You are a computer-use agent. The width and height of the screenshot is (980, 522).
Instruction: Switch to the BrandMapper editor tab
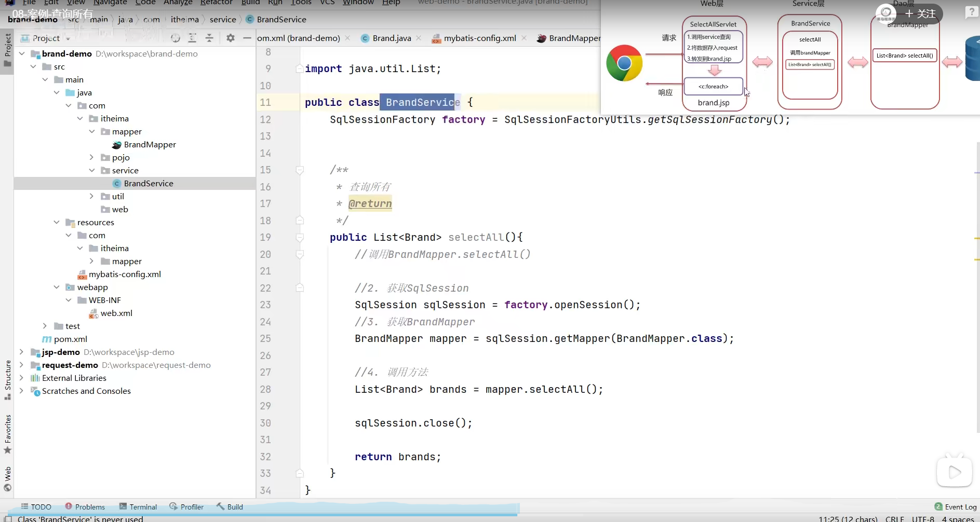pyautogui.click(x=569, y=38)
